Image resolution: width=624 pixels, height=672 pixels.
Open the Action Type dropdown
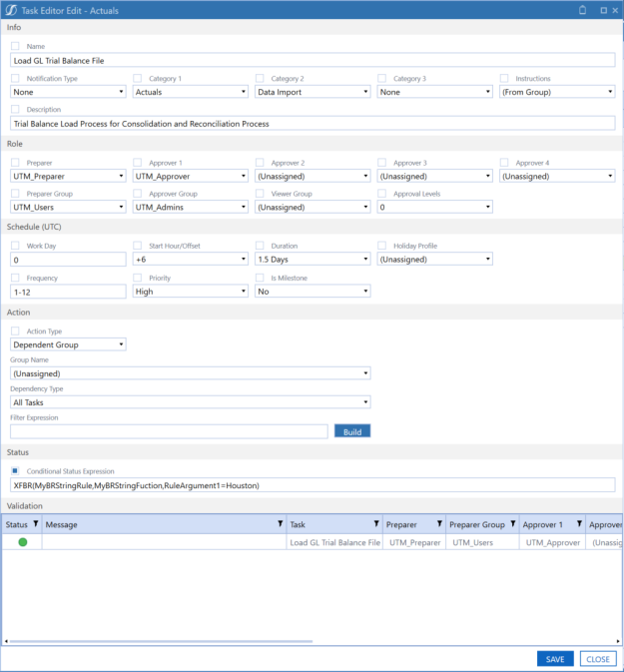click(x=68, y=344)
